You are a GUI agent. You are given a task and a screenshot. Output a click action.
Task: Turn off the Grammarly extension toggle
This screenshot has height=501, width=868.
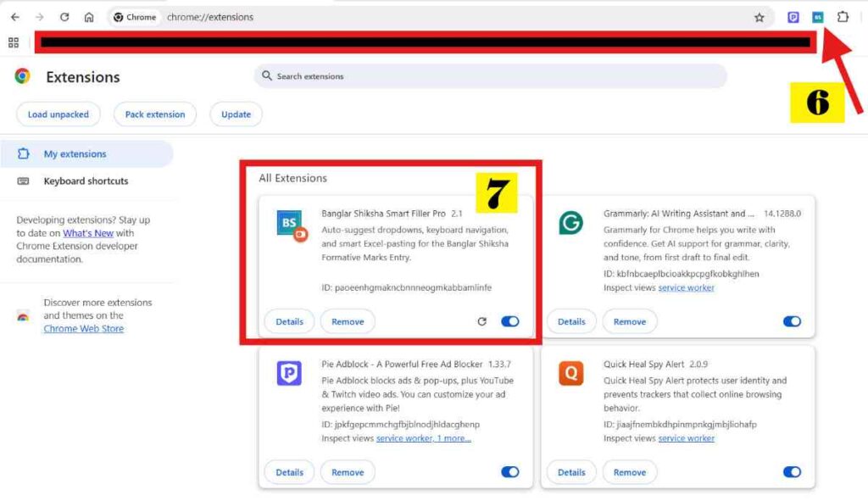pos(792,321)
